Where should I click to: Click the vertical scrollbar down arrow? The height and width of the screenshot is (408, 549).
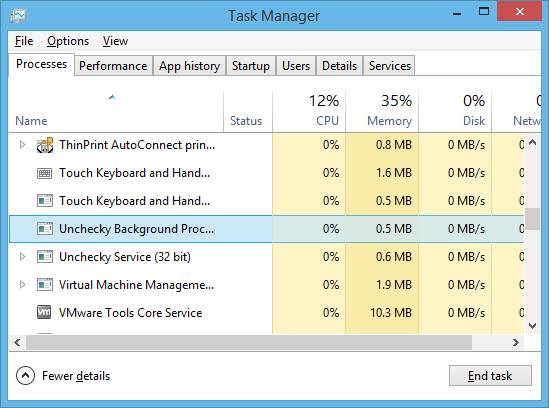(533, 326)
